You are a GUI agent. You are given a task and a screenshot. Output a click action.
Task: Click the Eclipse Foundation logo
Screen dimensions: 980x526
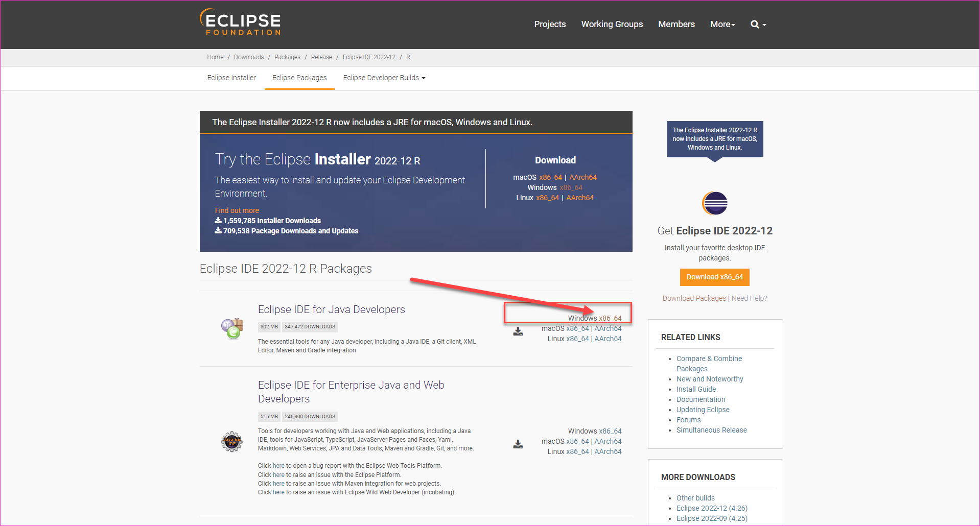pyautogui.click(x=240, y=22)
